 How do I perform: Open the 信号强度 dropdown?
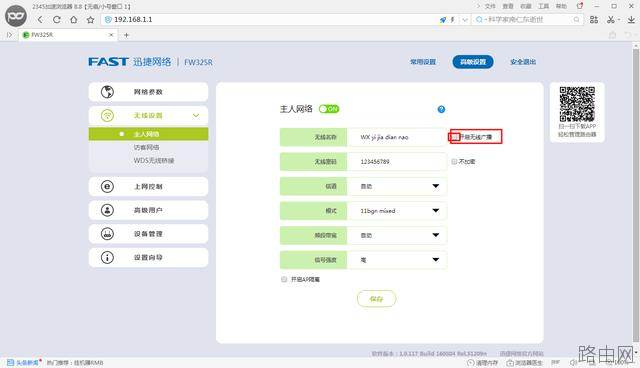click(397, 259)
